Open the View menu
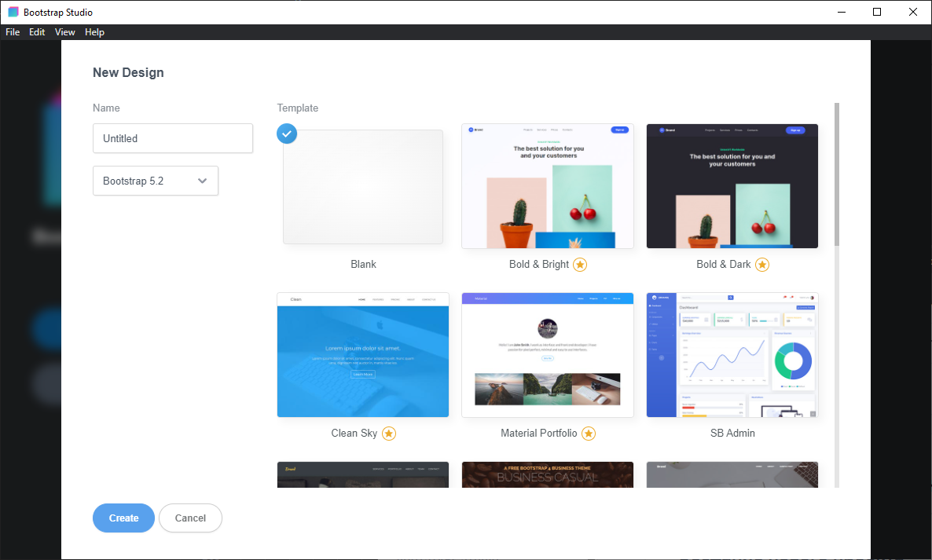Viewport: 932px width, 560px height. tap(65, 32)
